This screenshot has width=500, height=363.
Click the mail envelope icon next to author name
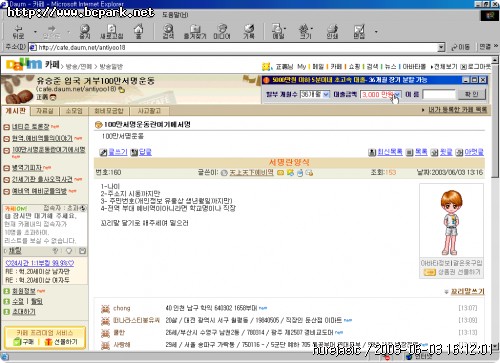[281, 173]
